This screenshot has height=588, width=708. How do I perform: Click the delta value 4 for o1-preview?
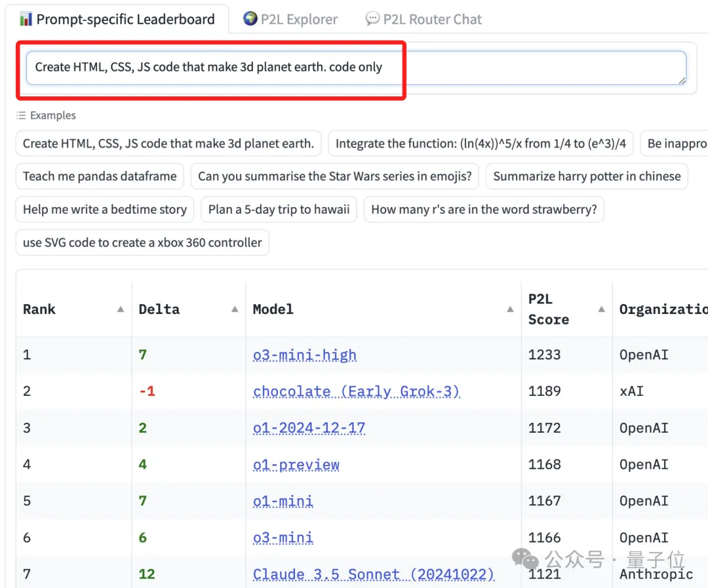[143, 464]
